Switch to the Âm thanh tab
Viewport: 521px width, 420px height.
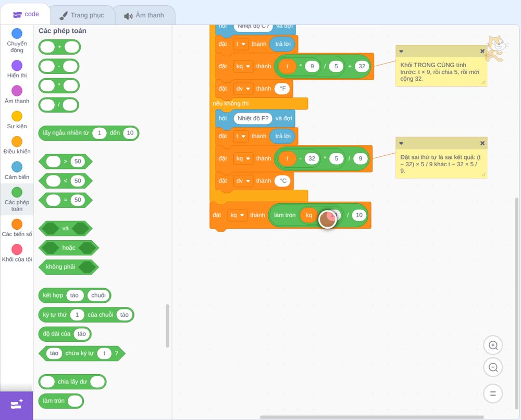144,15
